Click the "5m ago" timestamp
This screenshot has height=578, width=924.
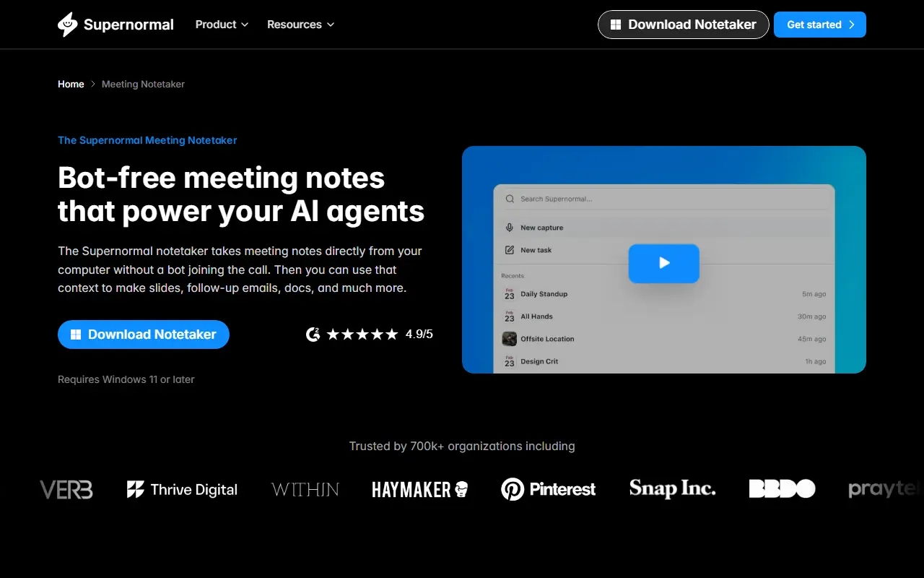pos(814,294)
